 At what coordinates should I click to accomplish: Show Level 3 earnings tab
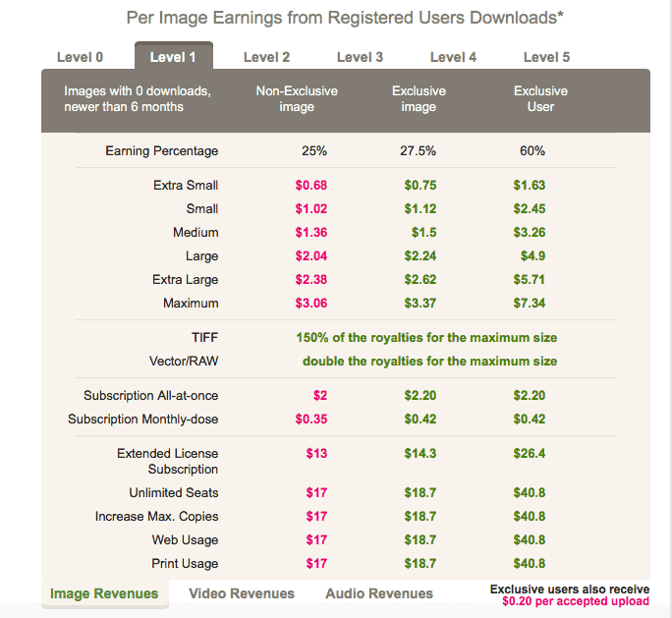360,57
